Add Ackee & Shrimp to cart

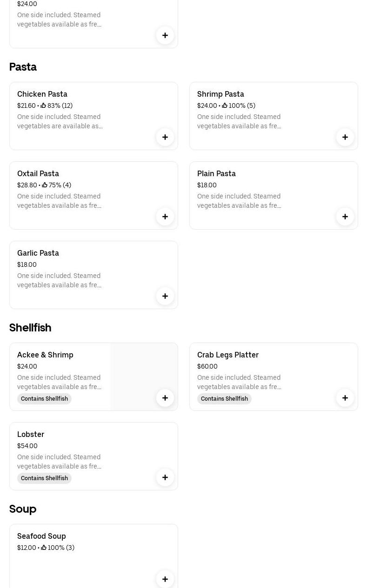tap(165, 398)
